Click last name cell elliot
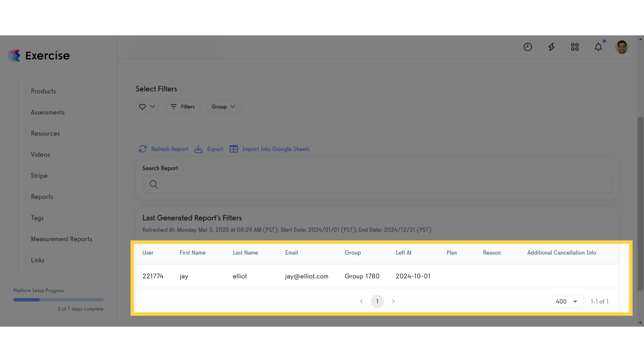Screen dimensions: 644x362 [x=240, y=276]
